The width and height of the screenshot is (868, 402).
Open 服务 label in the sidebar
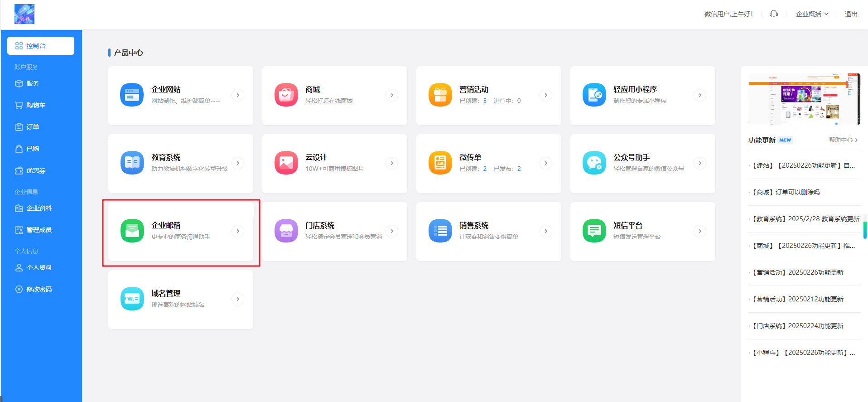(x=33, y=83)
